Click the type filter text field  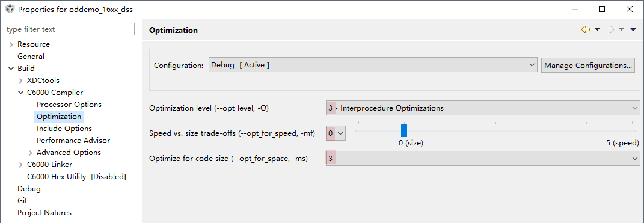click(x=69, y=29)
